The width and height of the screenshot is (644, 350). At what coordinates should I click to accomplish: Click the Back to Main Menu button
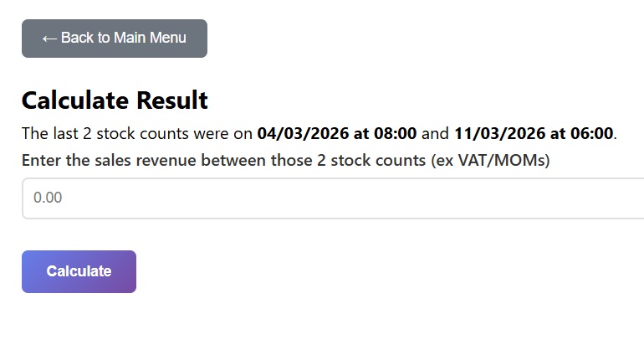coord(114,39)
